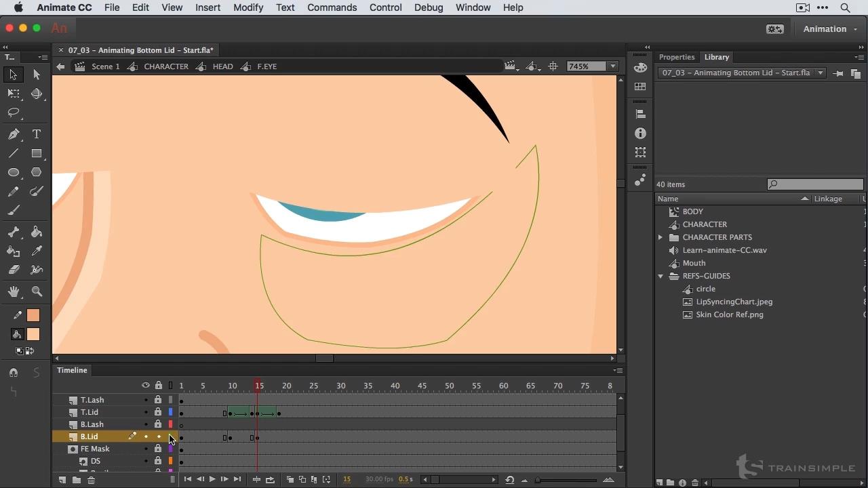The height and width of the screenshot is (488, 868).
Task: Select the Paint Bucket tool
Action: click(37, 232)
